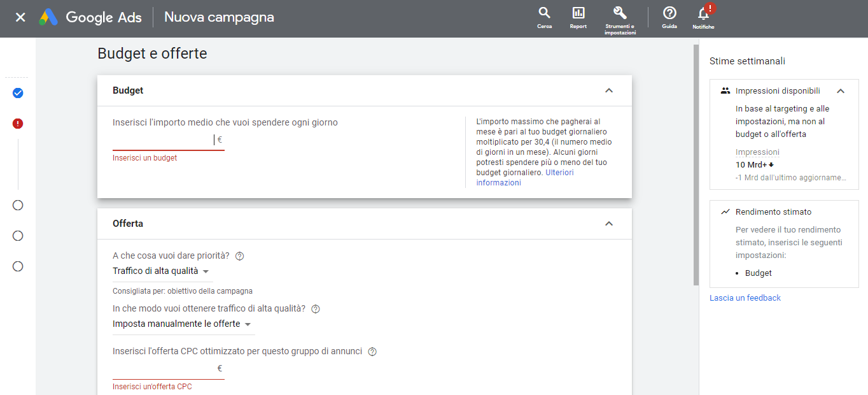The image size is (868, 395).
Task: Collapse the Impressioni disponibili panel
Action: (x=841, y=91)
